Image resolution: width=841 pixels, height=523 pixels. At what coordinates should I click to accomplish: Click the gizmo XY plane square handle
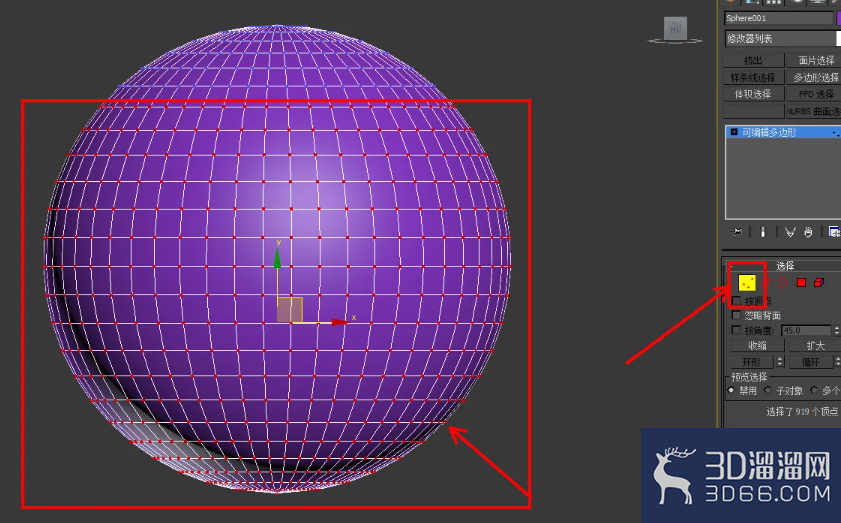(x=290, y=310)
